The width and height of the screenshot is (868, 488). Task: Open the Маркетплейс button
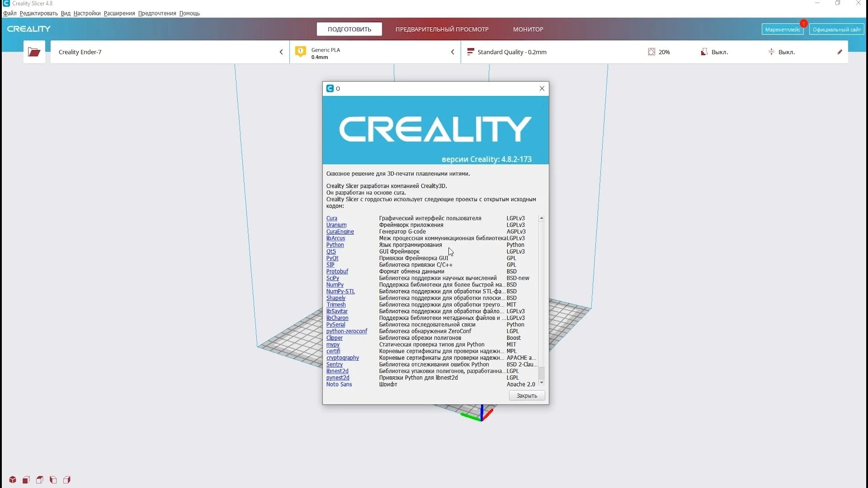tap(783, 29)
